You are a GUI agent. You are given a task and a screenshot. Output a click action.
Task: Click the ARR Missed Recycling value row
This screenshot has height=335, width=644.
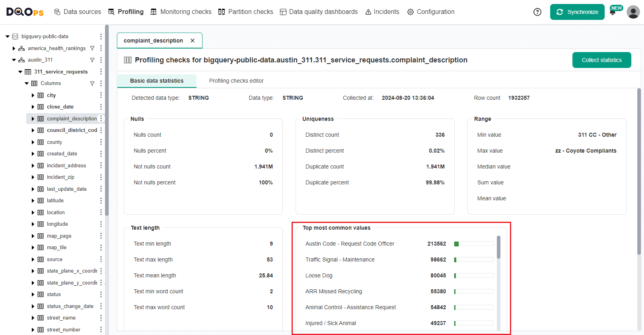399,292
